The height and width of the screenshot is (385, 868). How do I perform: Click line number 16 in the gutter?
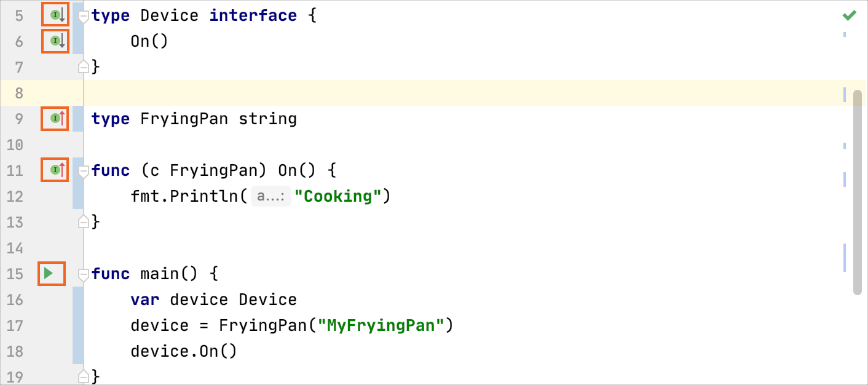coord(15,300)
